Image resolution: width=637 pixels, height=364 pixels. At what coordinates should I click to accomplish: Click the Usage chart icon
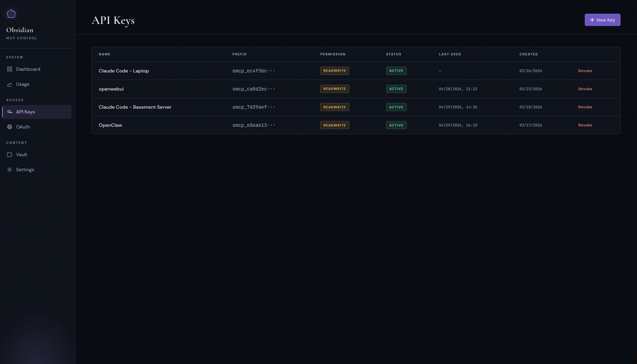point(10,84)
